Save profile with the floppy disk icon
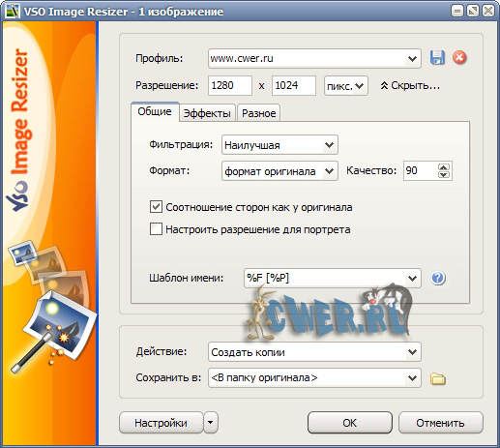The width and height of the screenshot is (500, 448). pos(437,58)
